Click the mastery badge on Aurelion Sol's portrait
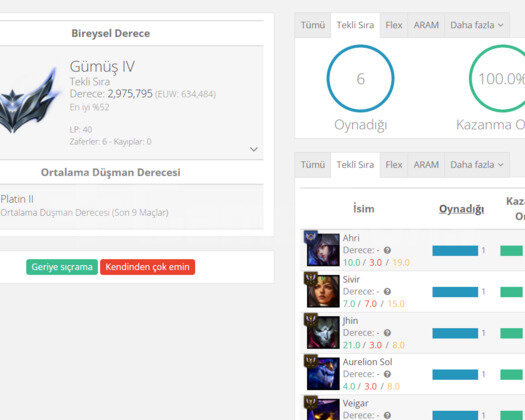Viewport: 525px width, 420px height. click(x=311, y=361)
